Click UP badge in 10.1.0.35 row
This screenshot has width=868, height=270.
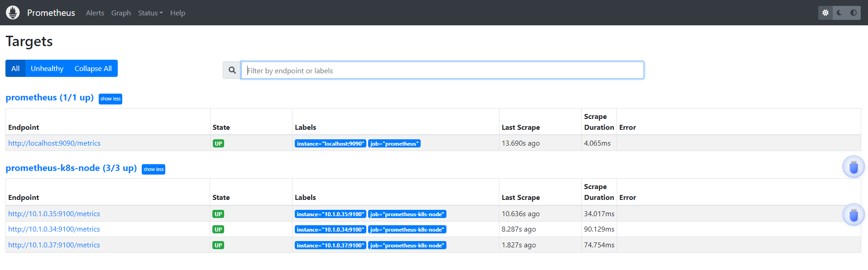[x=218, y=214]
